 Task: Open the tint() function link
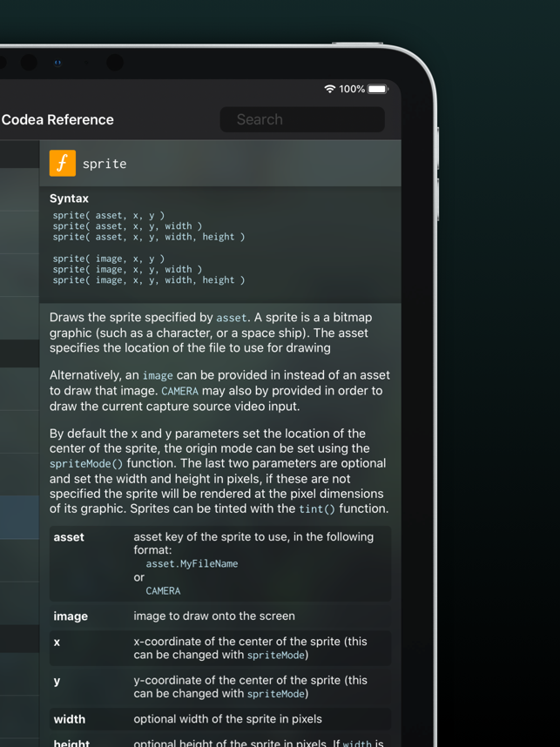coord(317,509)
